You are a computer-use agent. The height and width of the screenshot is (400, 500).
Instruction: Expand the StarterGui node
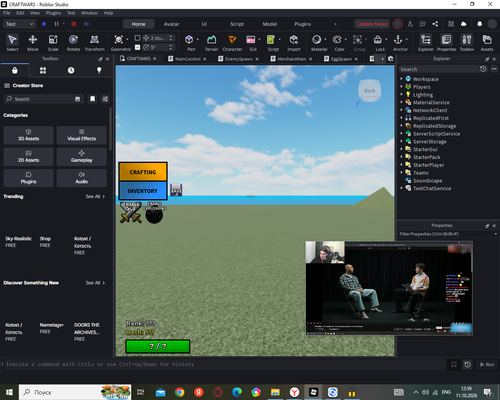click(401, 149)
